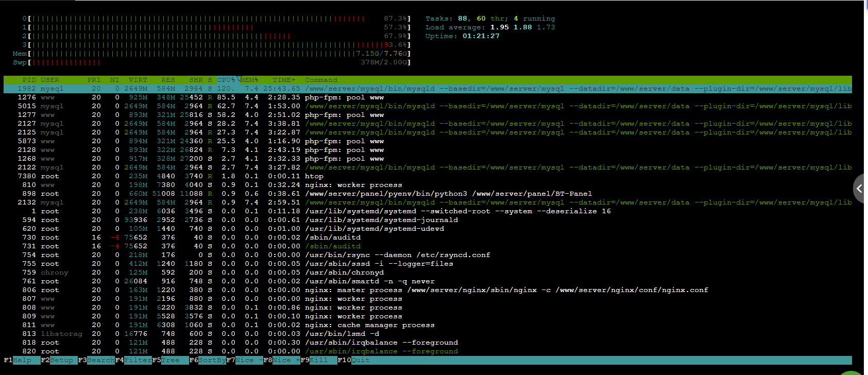868x375 pixels.
Task: Select the systemd-udevd process row
Action: (428, 229)
